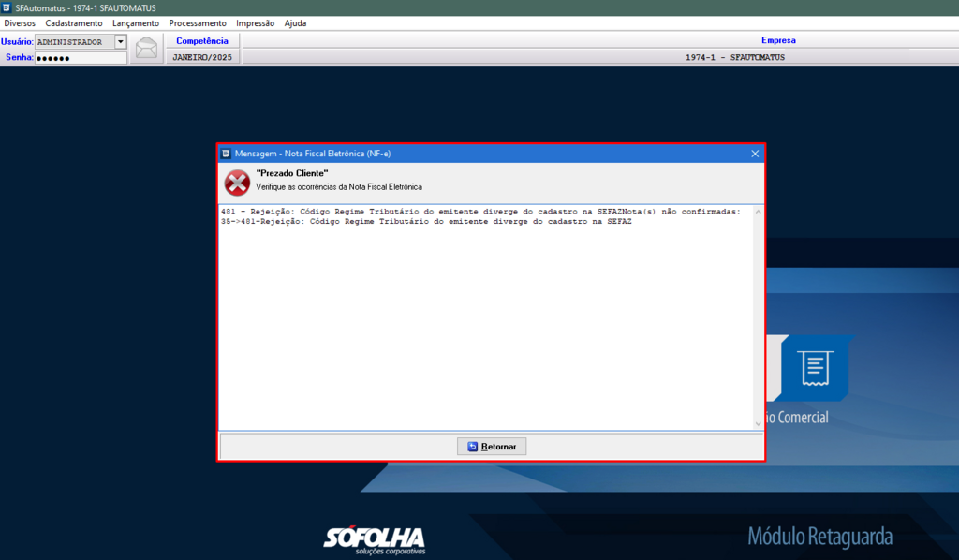Click the message scrollbar up arrow
The width and height of the screenshot is (959, 560).
(x=758, y=212)
